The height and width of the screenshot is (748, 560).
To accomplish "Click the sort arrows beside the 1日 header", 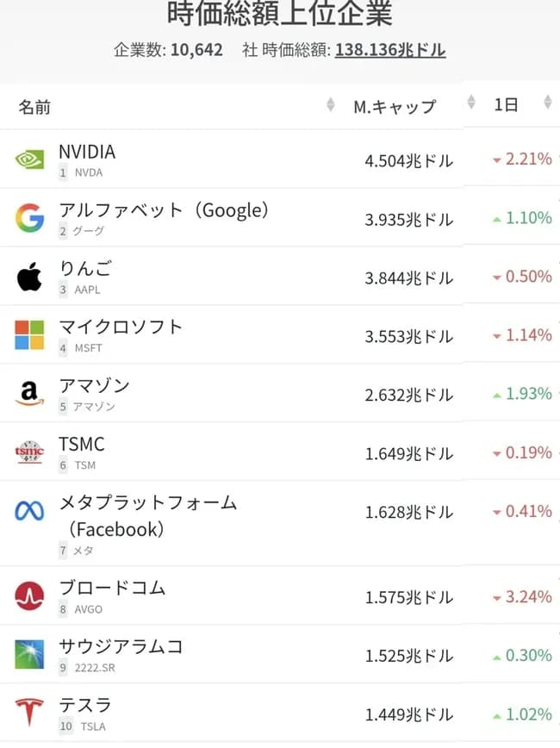I will point(549,102).
